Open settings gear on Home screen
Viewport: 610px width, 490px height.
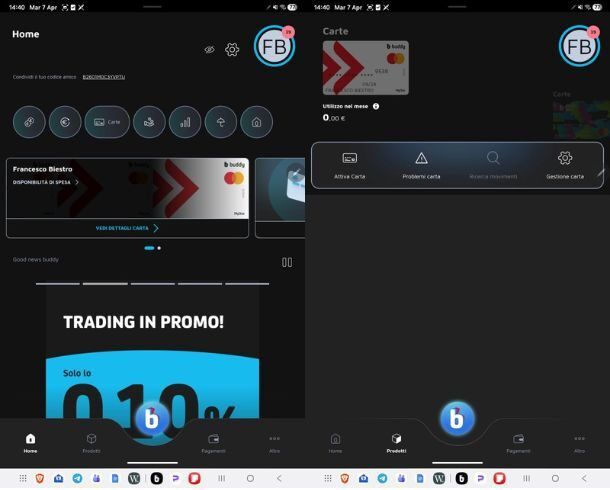pyautogui.click(x=232, y=49)
